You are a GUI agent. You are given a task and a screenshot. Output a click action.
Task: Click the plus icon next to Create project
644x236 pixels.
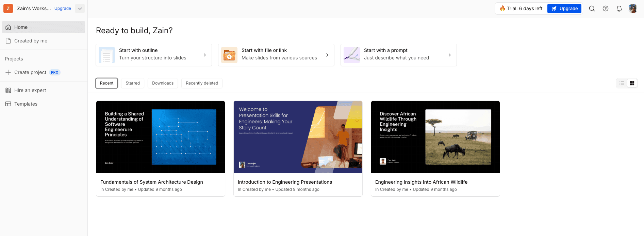[8, 72]
